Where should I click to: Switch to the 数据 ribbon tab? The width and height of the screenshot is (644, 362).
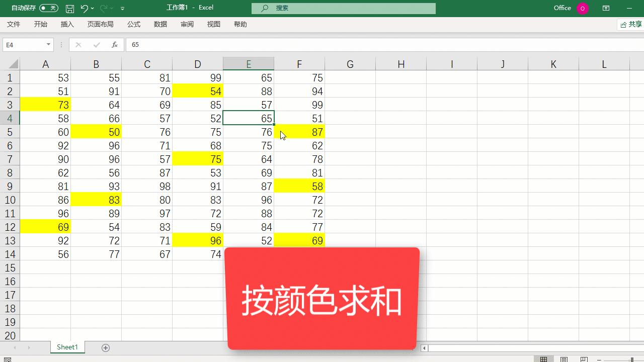pos(160,24)
